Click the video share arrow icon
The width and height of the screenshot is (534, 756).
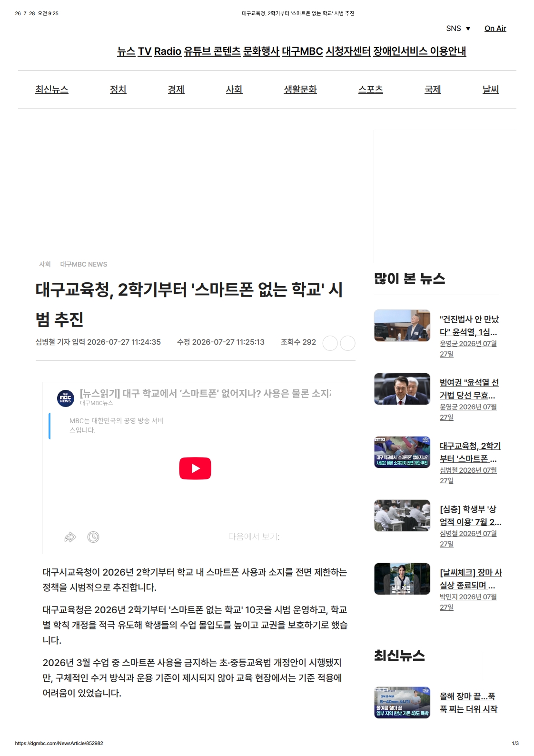point(70,537)
